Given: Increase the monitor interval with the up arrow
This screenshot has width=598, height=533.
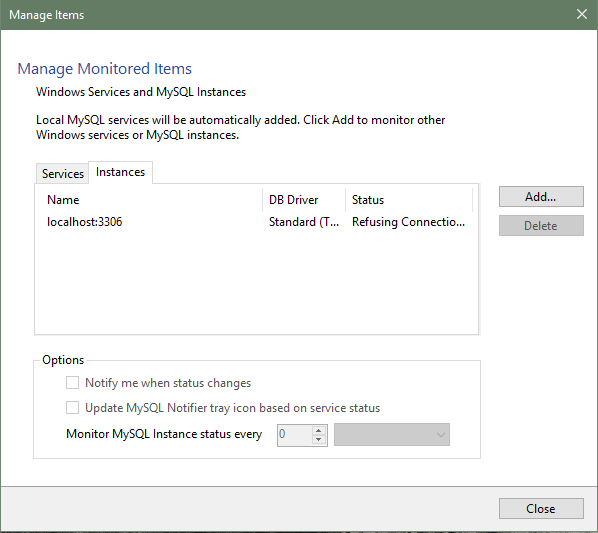Looking at the screenshot, I should coord(318,430).
